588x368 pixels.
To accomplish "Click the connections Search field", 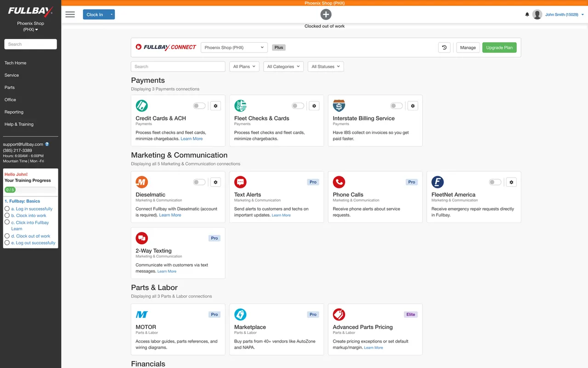I will 178,67.
